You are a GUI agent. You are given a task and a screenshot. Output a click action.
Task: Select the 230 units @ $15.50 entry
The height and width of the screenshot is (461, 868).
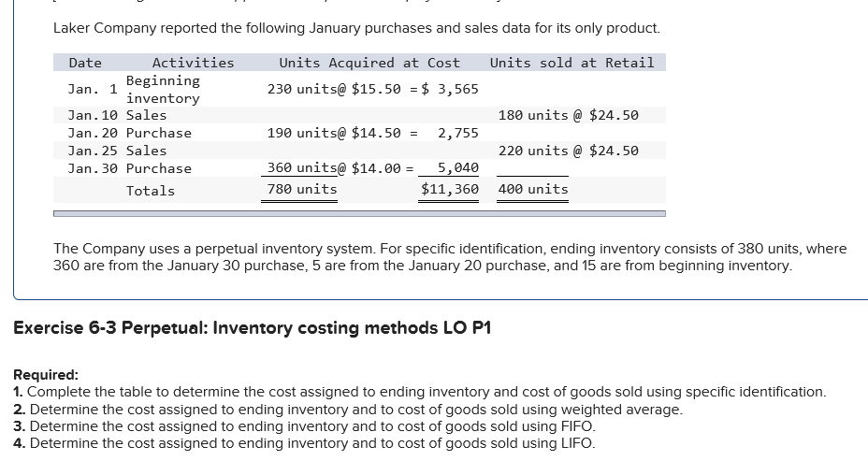(335, 89)
